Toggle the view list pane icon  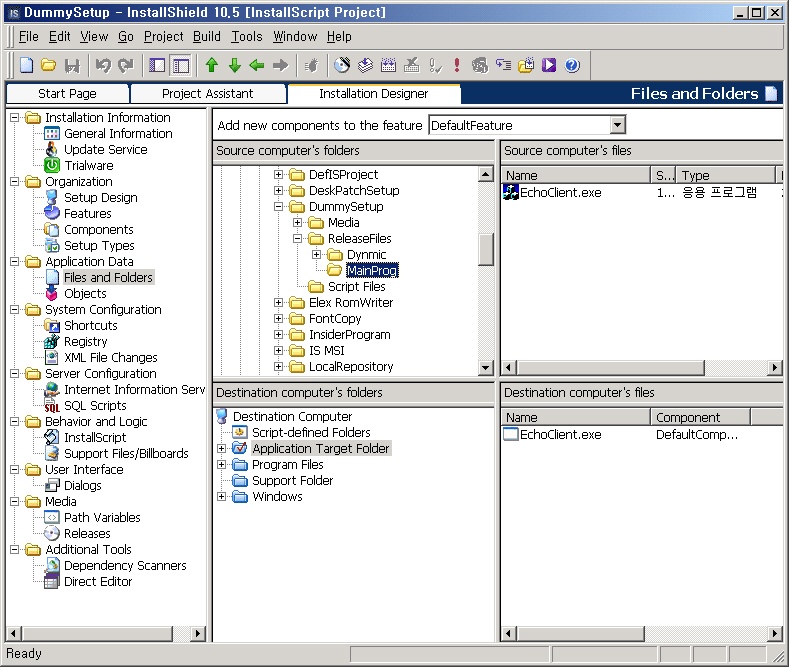[157, 65]
